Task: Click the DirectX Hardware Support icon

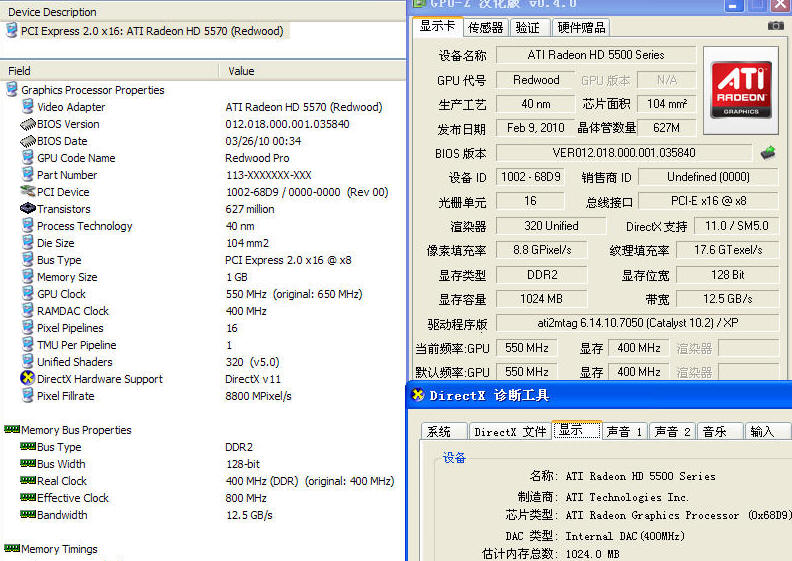Action: pos(27,378)
